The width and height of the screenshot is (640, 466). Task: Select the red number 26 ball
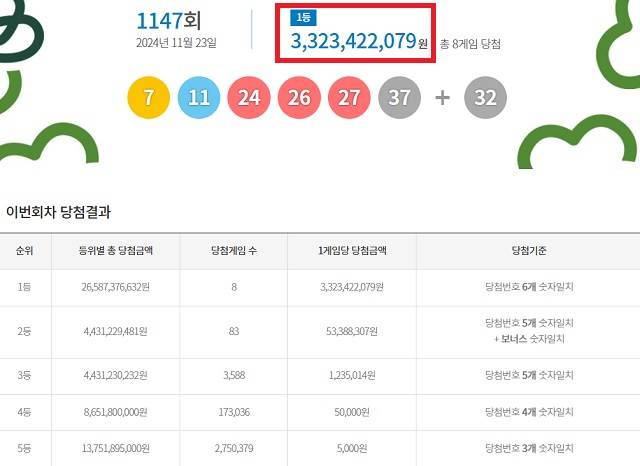click(299, 98)
